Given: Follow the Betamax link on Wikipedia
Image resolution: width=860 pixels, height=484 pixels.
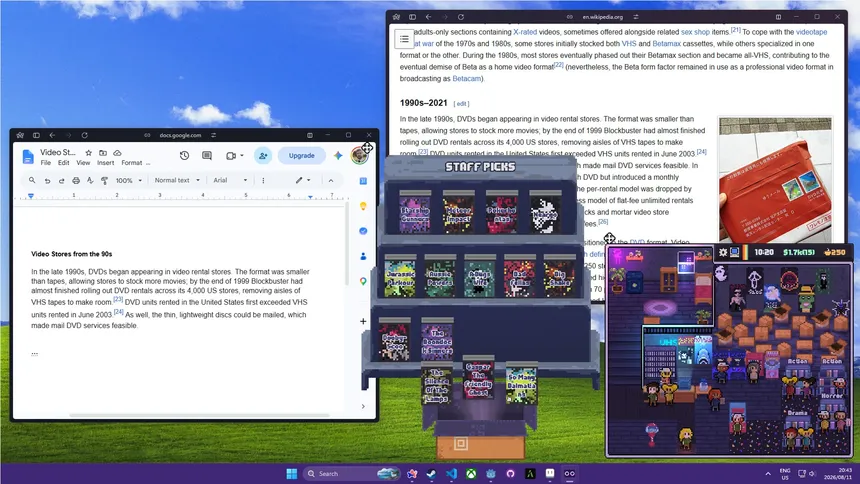Looking at the screenshot, I should [666, 44].
